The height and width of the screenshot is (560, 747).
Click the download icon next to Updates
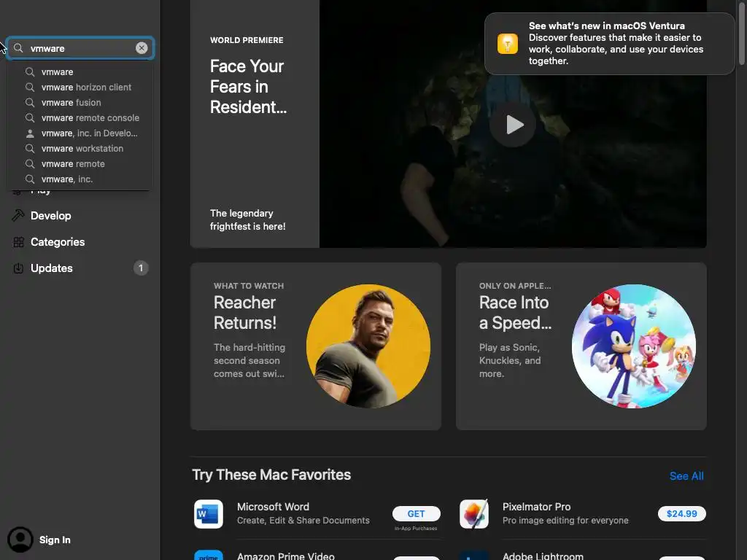coord(18,268)
